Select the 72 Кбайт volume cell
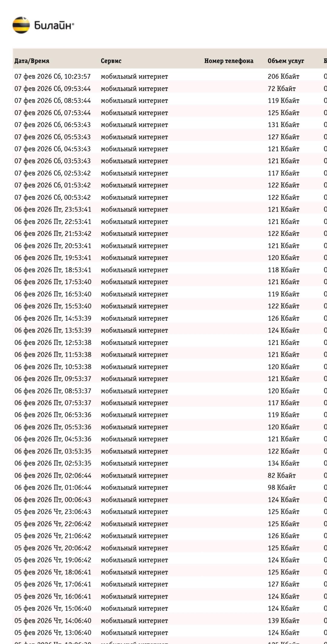 (282, 89)
